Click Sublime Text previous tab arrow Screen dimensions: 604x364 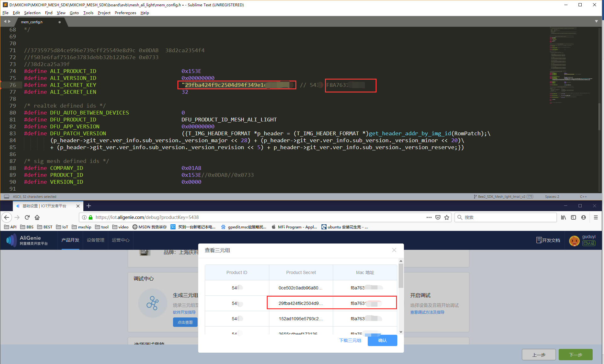point(5,22)
